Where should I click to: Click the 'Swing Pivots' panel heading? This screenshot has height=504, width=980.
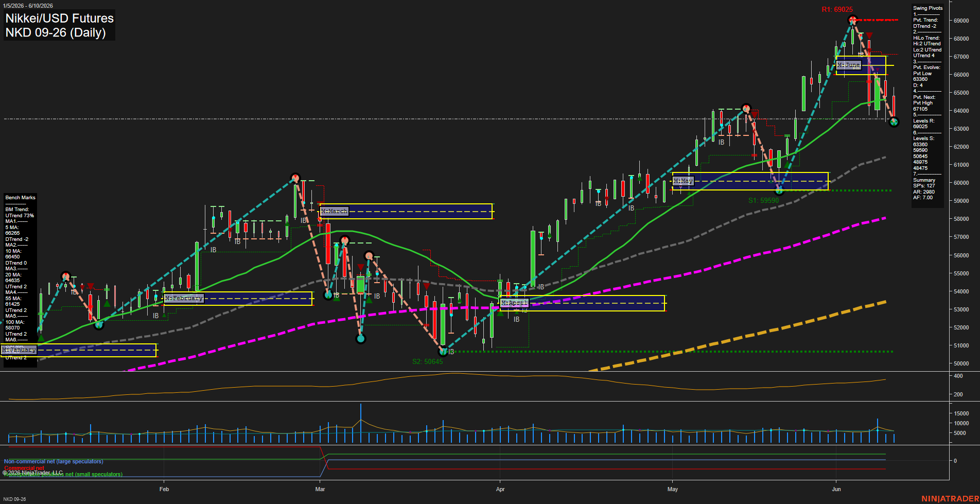pos(928,8)
